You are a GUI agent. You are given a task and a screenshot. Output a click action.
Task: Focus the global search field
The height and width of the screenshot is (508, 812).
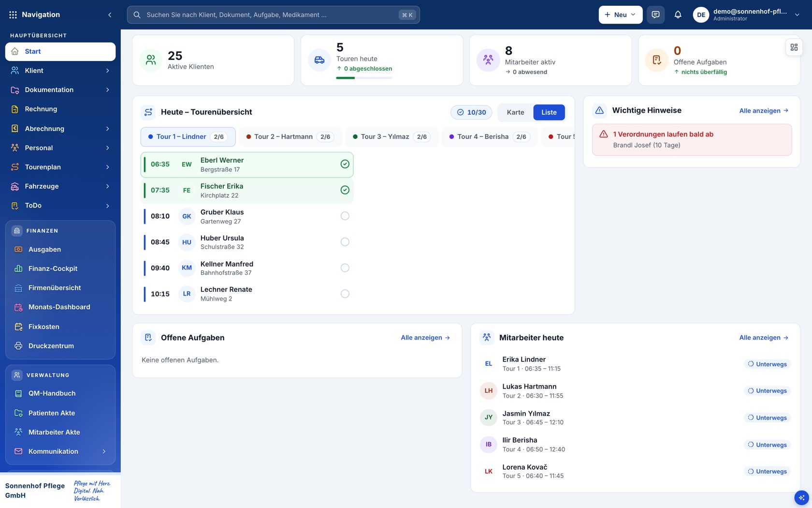(273, 15)
